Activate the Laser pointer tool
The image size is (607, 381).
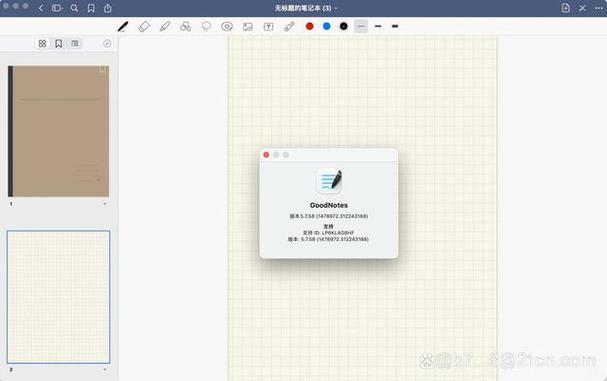289,26
